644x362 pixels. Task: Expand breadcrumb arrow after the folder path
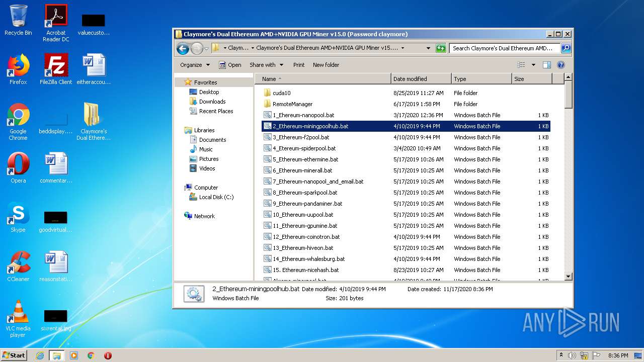(403, 48)
